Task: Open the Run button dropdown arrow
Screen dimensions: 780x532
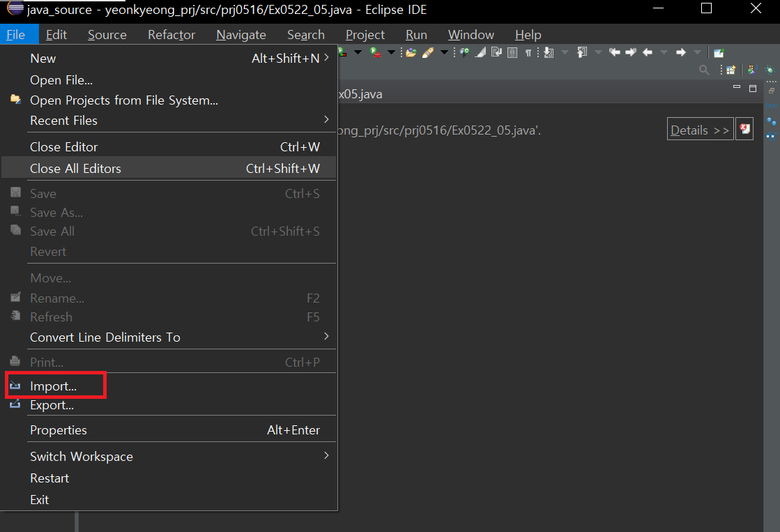Action: tap(358, 52)
